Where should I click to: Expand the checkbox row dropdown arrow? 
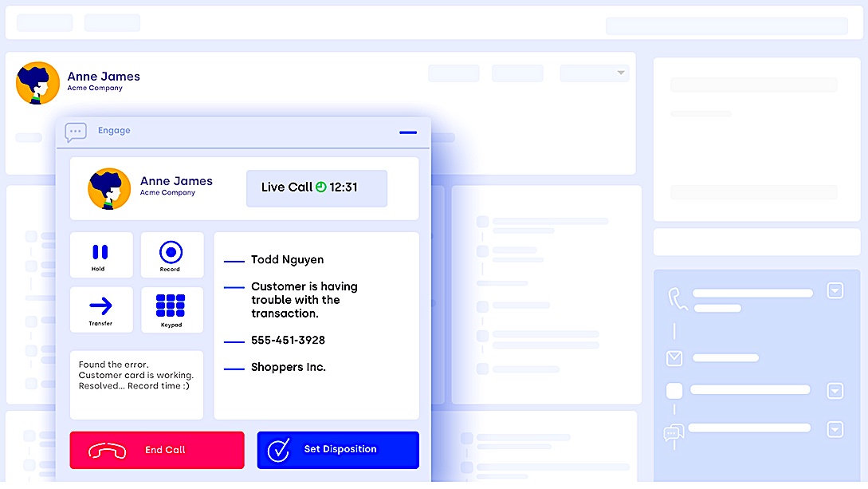[x=835, y=391]
